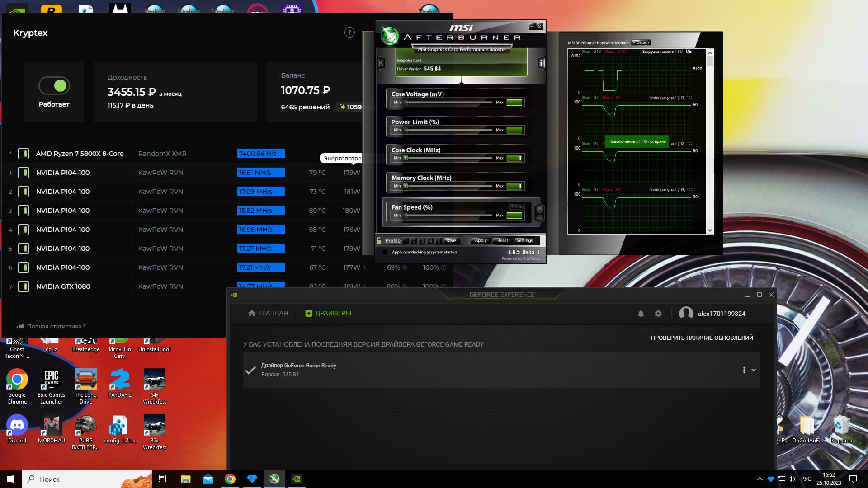The width and height of the screenshot is (868, 488).
Task: Select Afterburner profile slot 5
Action: tap(439, 241)
